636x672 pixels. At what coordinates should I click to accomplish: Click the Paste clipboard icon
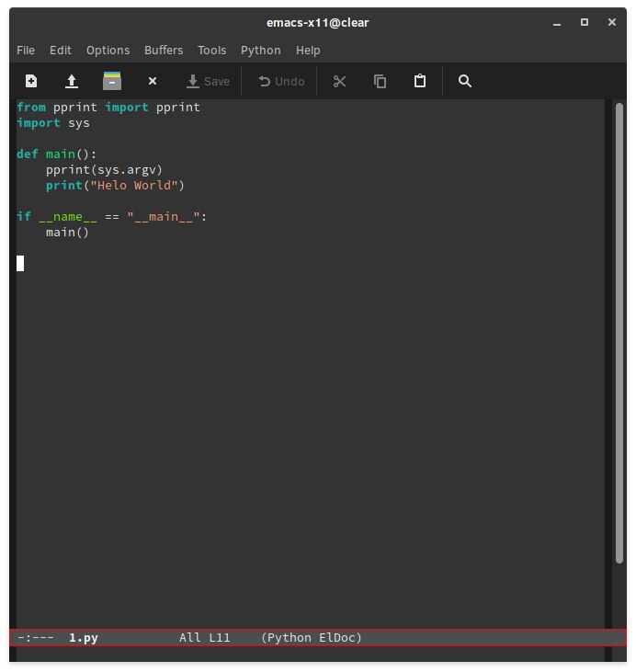pyautogui.click(x=420, y=81)
